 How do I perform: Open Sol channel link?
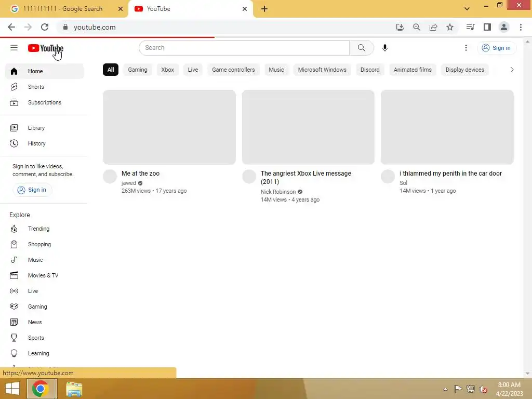click(x=403, y=183)
